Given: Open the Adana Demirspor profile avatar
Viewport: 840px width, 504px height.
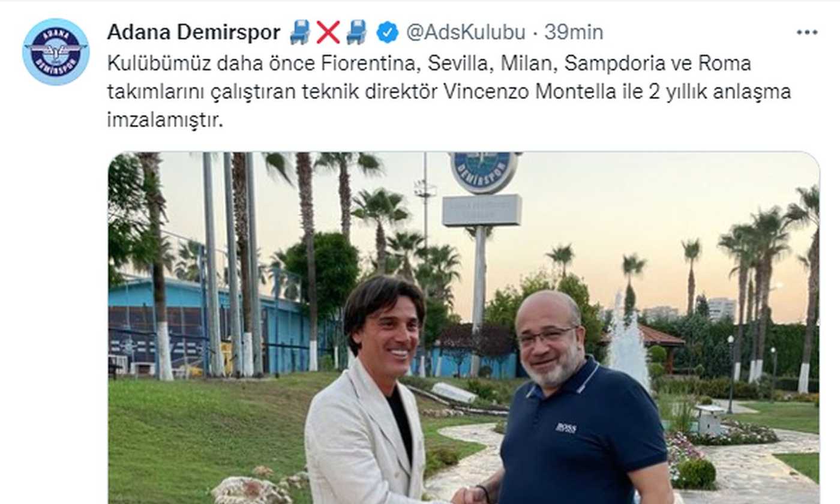Looking at the screenshot, I should tap(56, 52).
